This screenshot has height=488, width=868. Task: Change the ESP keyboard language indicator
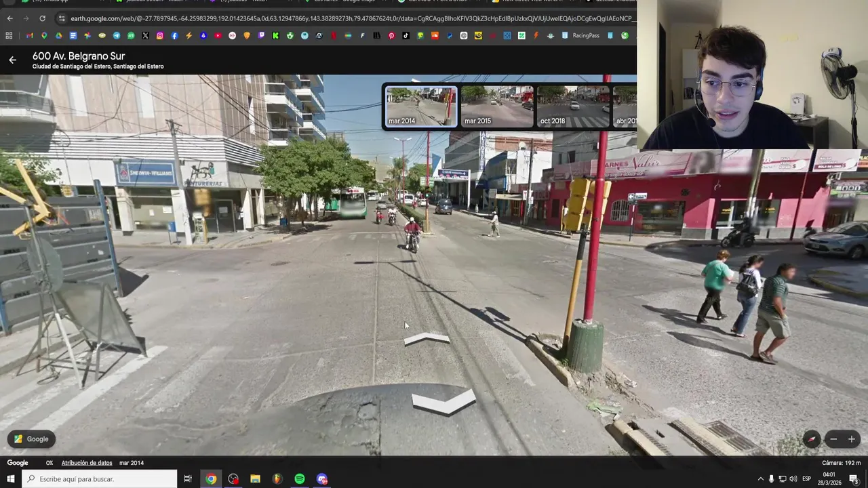806,479
